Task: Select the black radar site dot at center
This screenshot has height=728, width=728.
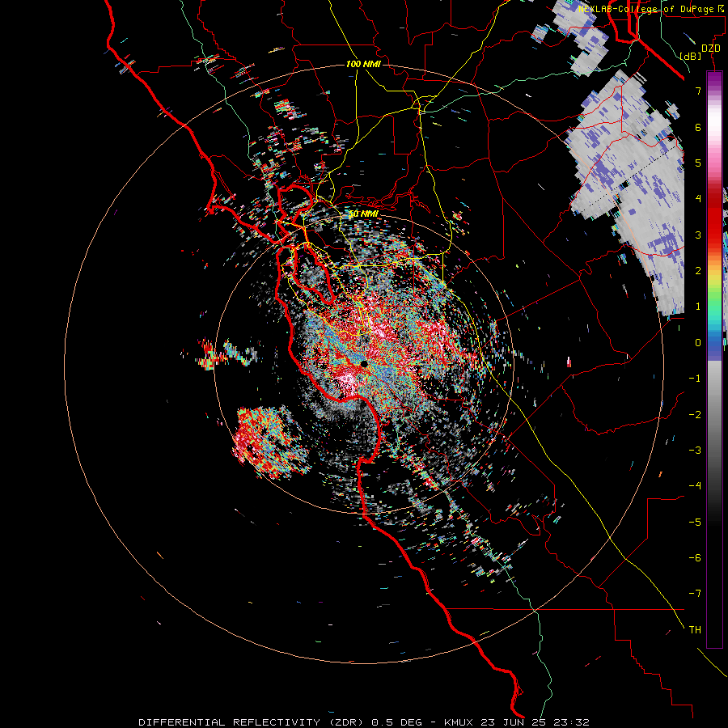Action: coord(363,364)
